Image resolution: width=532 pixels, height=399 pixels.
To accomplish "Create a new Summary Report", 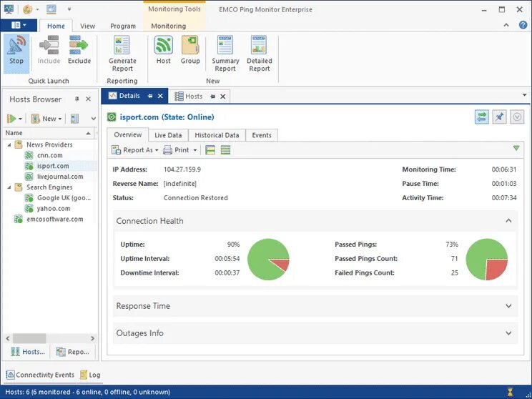I will pyautogui.click(x=225, y=54).
